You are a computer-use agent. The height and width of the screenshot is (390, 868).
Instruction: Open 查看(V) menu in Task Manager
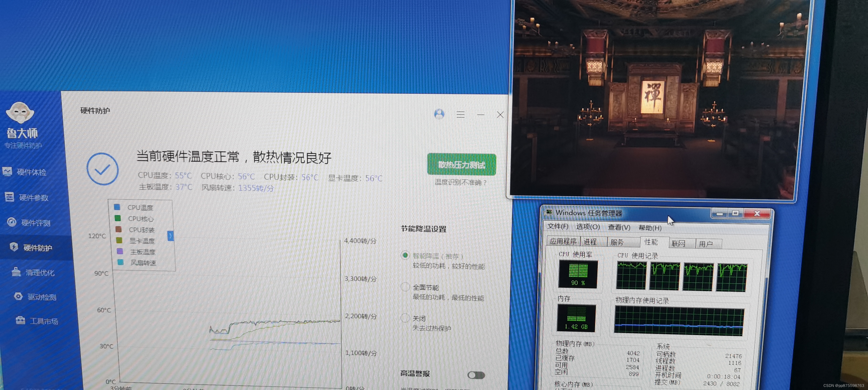(619, 227)
